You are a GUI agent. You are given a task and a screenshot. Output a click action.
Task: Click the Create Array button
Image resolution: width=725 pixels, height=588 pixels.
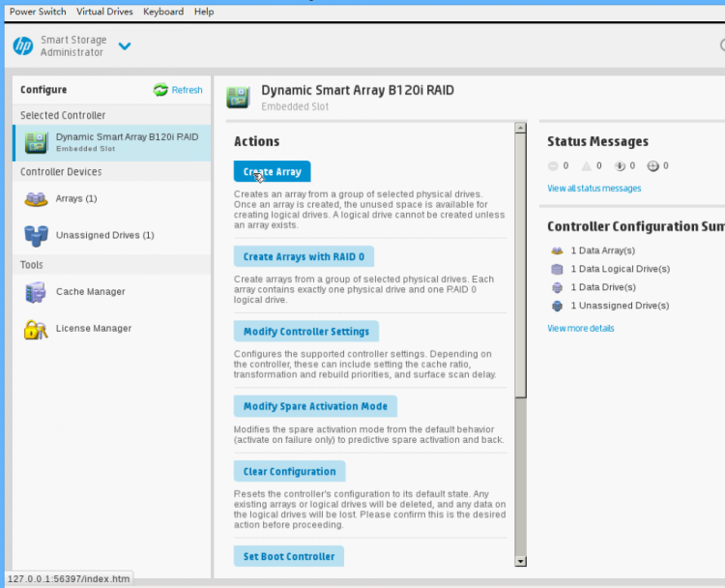point(272,171)
